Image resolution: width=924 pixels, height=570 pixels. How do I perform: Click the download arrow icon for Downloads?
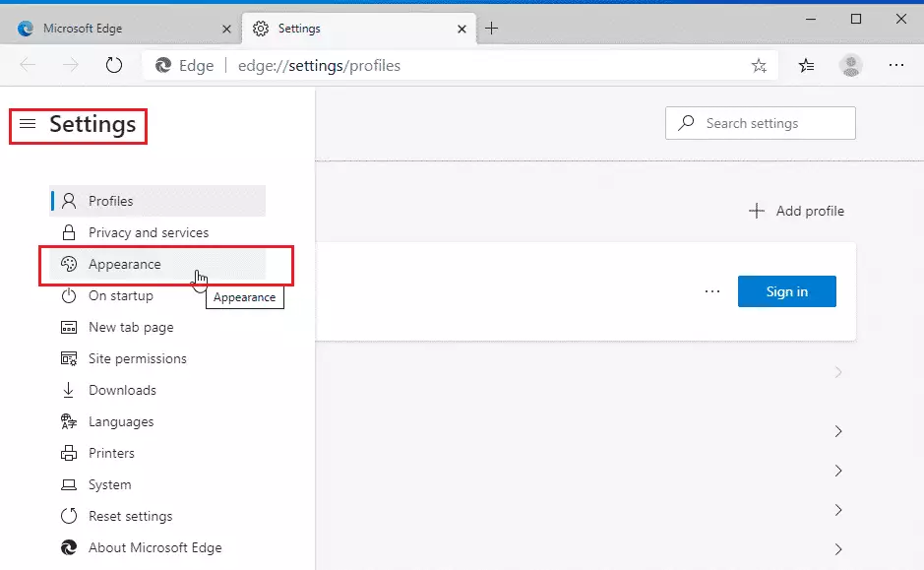(x=68, y=390)
